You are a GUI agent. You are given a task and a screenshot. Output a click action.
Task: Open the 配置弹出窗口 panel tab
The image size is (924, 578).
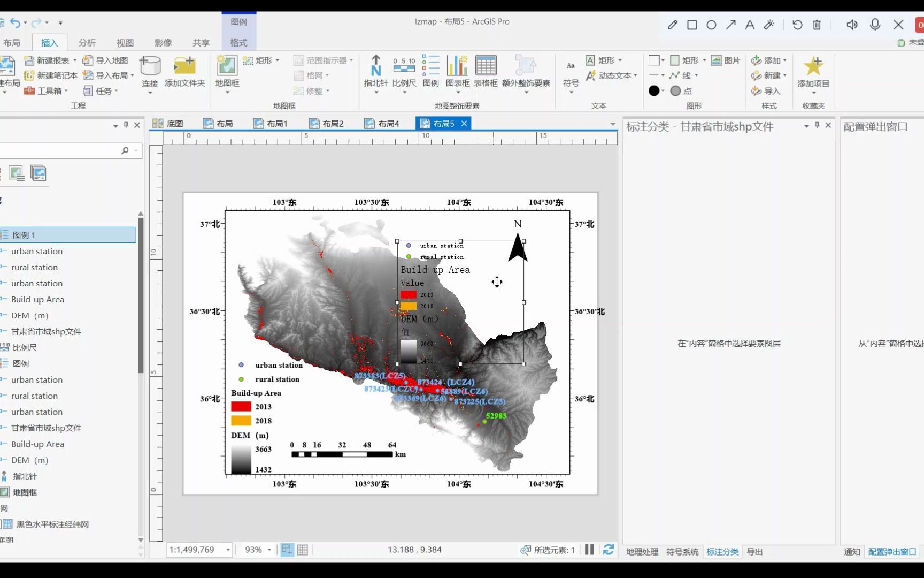click(x=891, y=551)
